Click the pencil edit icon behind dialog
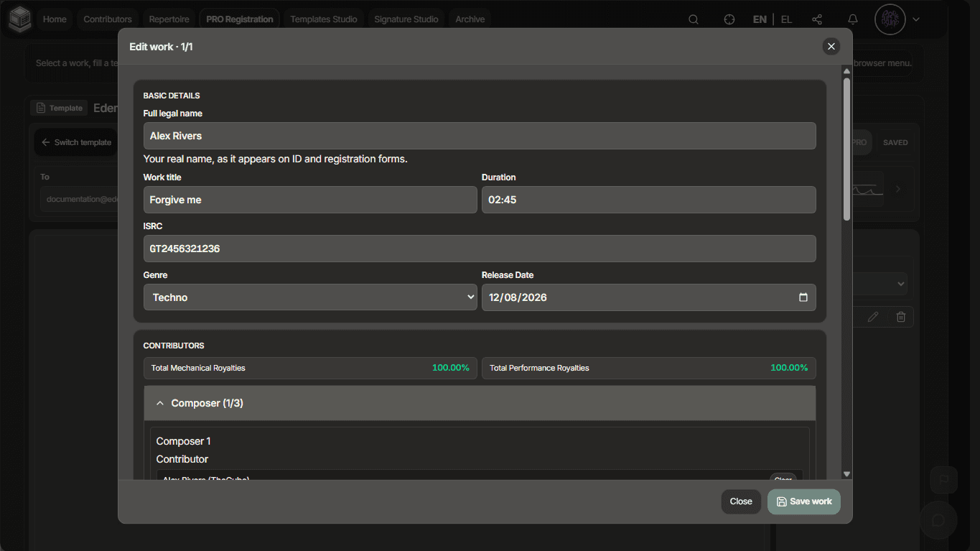This screenshot has height=551, width=980. pos(873,317)
